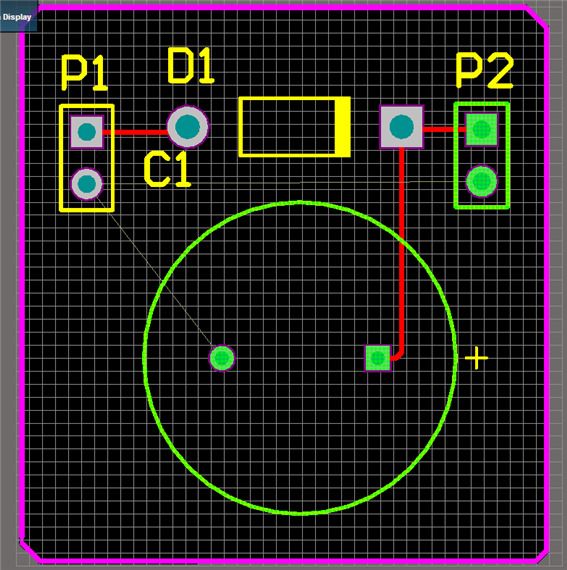Select the round green pad inside capacitor circle

222,358
